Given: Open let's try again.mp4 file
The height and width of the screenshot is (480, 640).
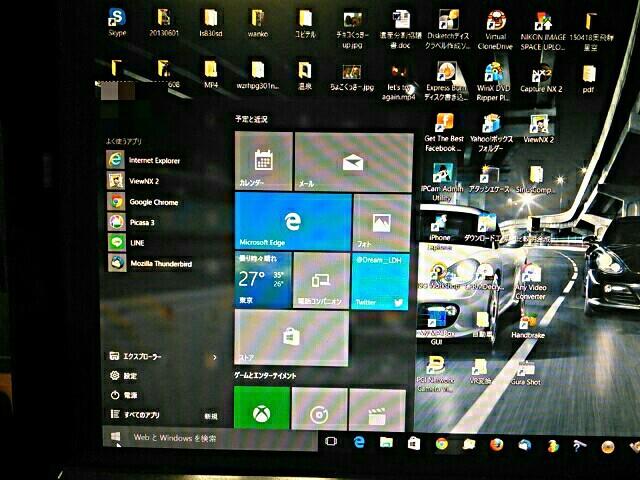Looking at the screenshot, I should click(x=399, y=82).
